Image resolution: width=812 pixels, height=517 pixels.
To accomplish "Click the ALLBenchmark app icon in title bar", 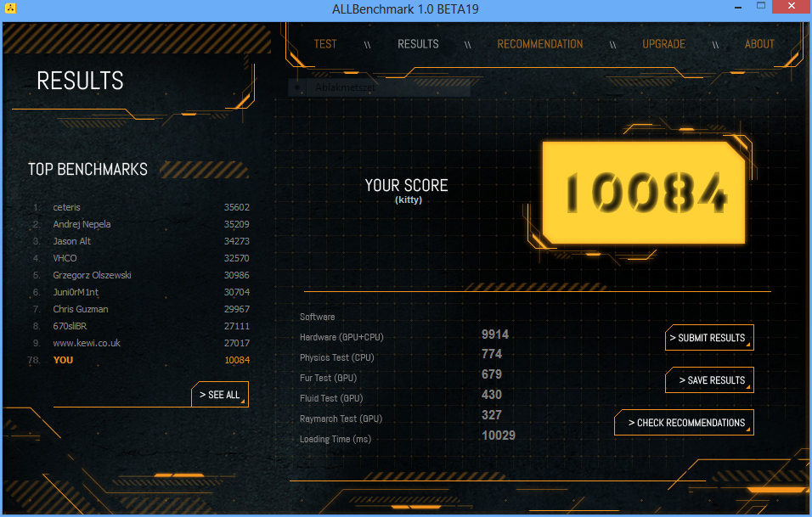I will pyautogui.click(x=10, y=8).
